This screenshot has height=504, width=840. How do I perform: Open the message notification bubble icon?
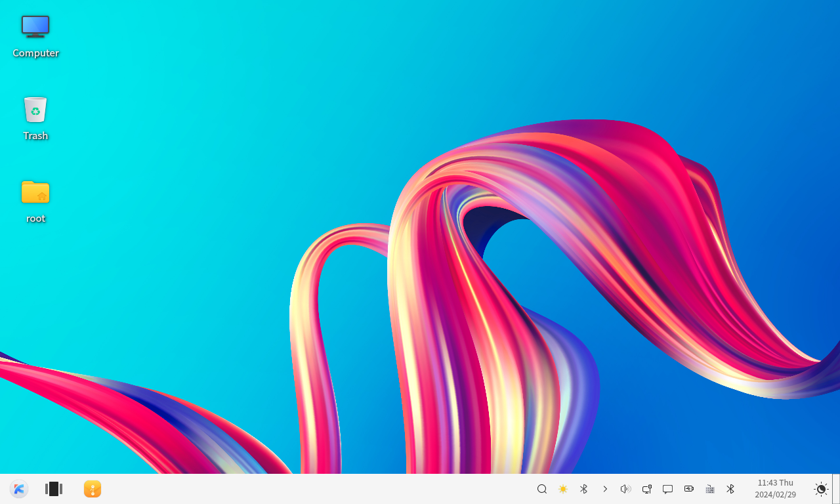coord(668,489)
